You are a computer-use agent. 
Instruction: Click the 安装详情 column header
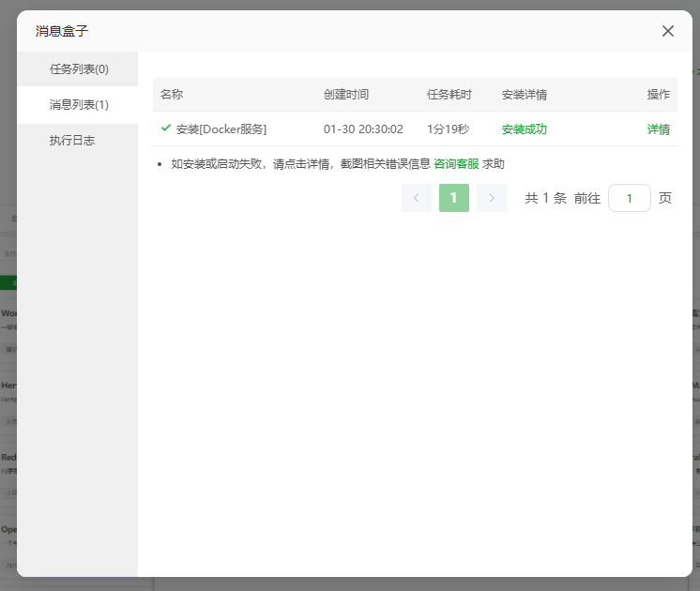tap(525, 95)
